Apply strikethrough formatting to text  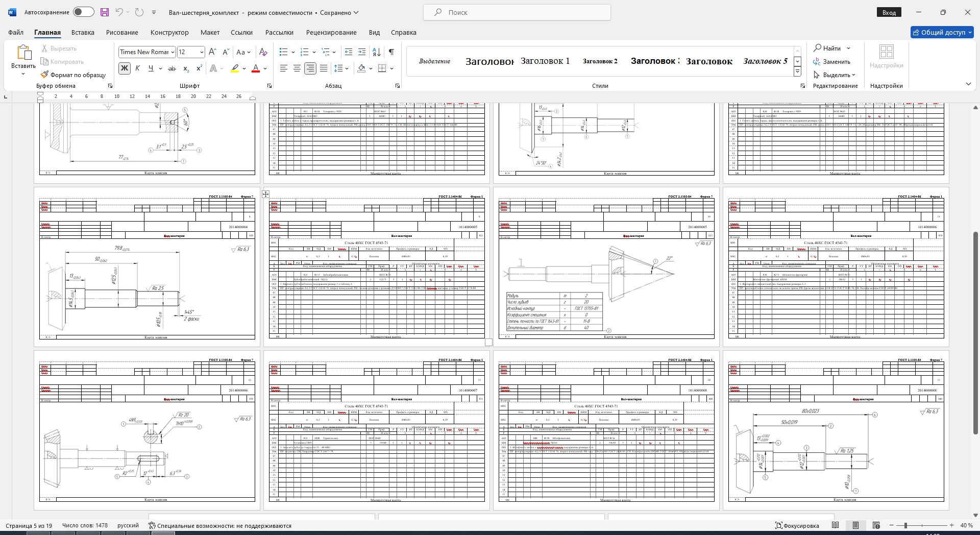[x=172, y=68]
